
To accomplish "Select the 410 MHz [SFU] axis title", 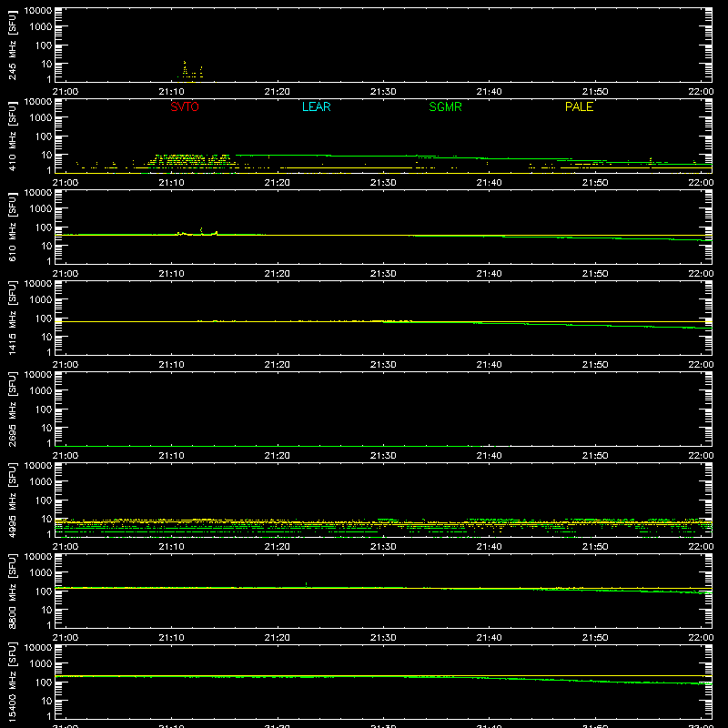I will click(12, 136).
